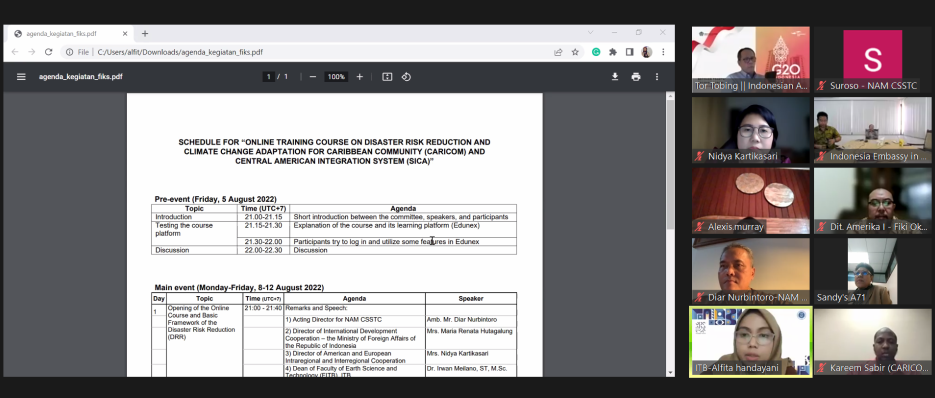935x398 pixels.
Task: Expand the tab search chevron
Action: [x=590, y=33]
